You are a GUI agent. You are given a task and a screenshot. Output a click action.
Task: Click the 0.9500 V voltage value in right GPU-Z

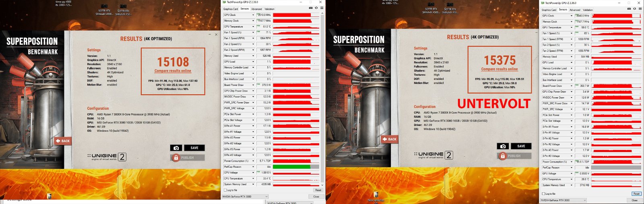(x=585, y=174)
